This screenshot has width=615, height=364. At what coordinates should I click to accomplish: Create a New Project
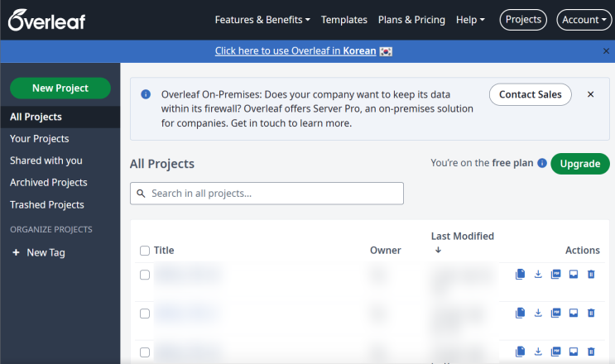point(60,89)
